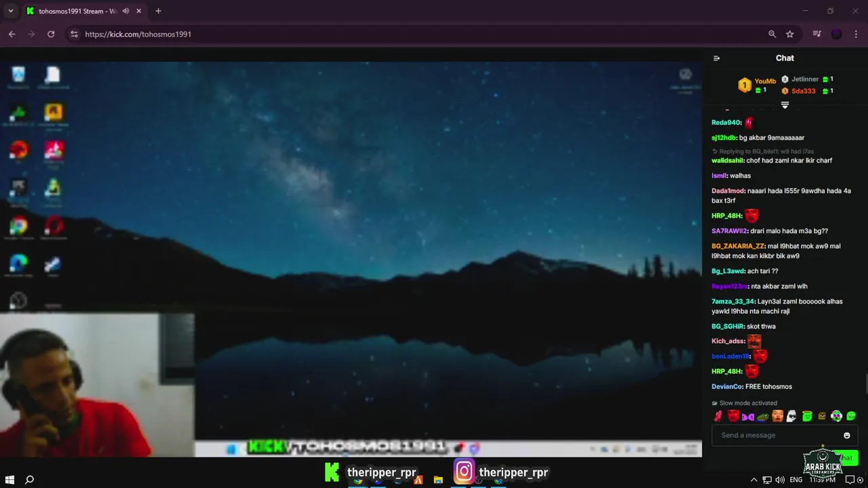Mute the tab via speaker icon
868x488 pixels.
click(125, 11)
